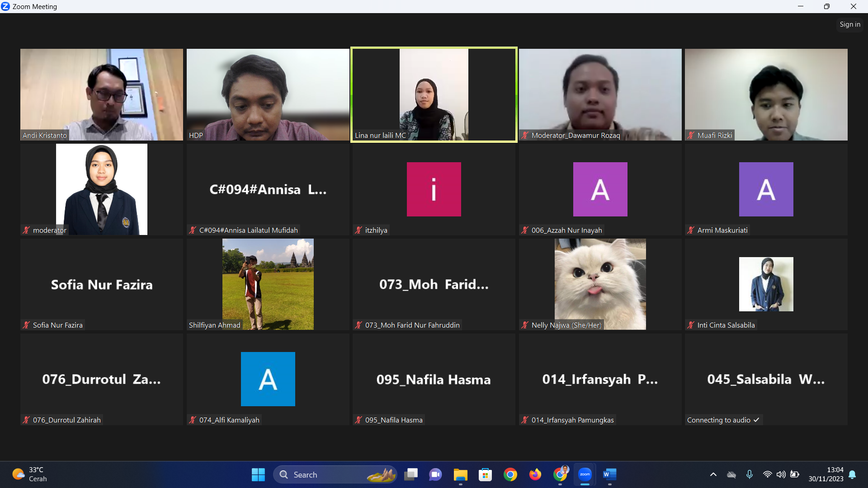
Task: Open the clock and date 13:04 panel
Action: pyautogui.click(x=826, y=474)
